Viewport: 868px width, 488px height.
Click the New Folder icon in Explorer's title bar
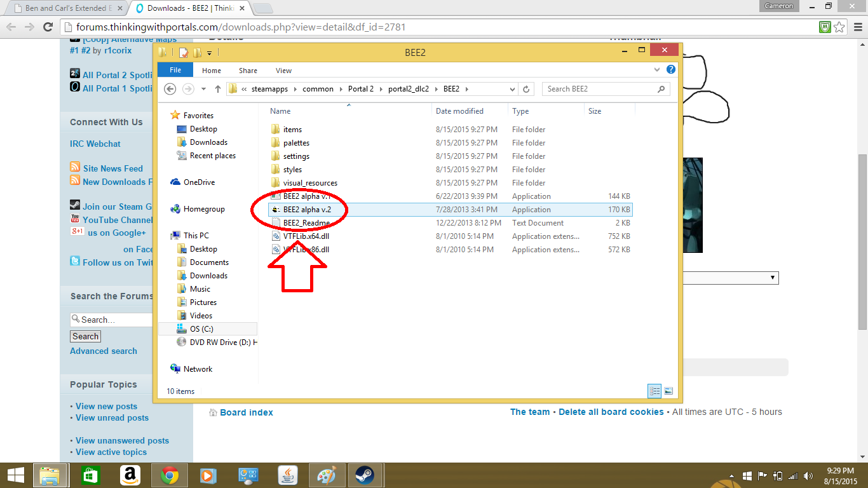(x=198, y=53)
